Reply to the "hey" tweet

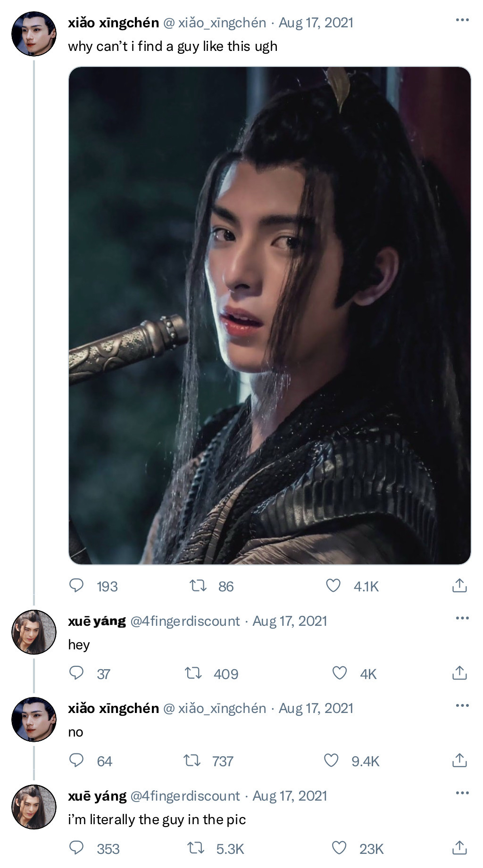(76, 673)
